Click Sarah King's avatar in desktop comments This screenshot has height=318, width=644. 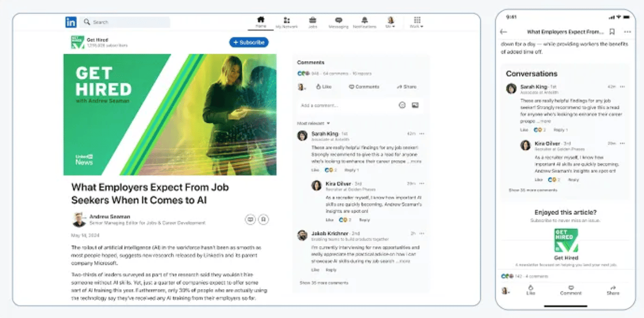click(x=302, y=136)
